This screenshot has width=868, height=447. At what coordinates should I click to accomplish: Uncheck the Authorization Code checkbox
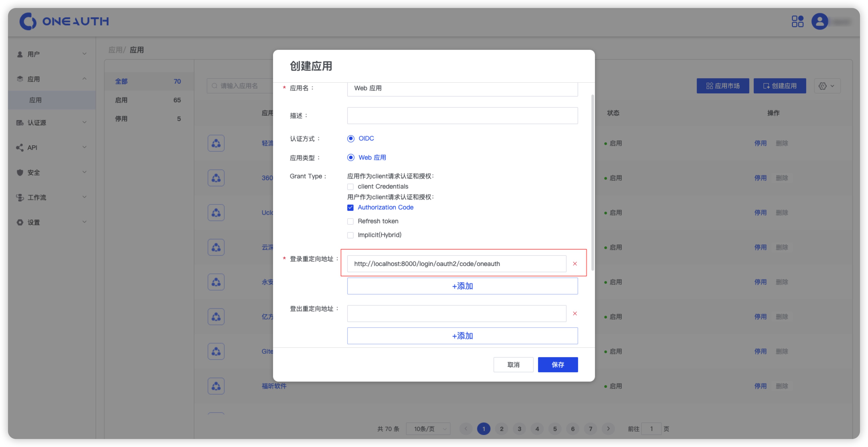tap(350, 208)
